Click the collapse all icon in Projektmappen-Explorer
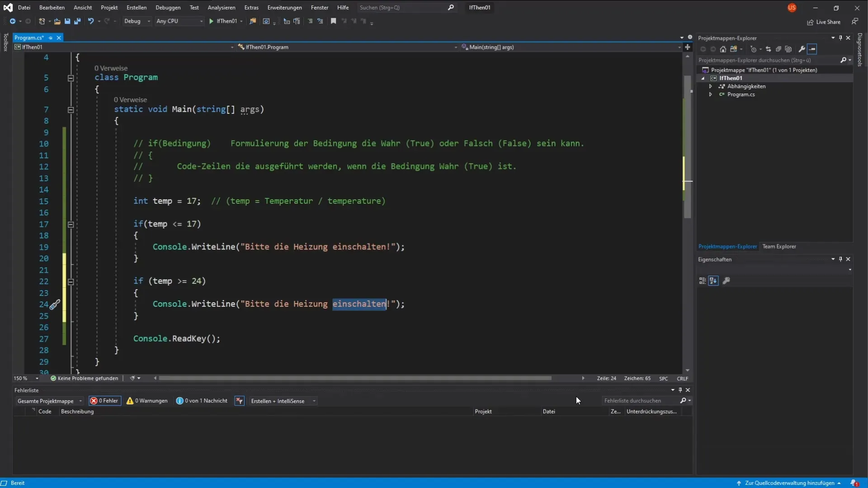The image size is (868, 488). (778, 49)
